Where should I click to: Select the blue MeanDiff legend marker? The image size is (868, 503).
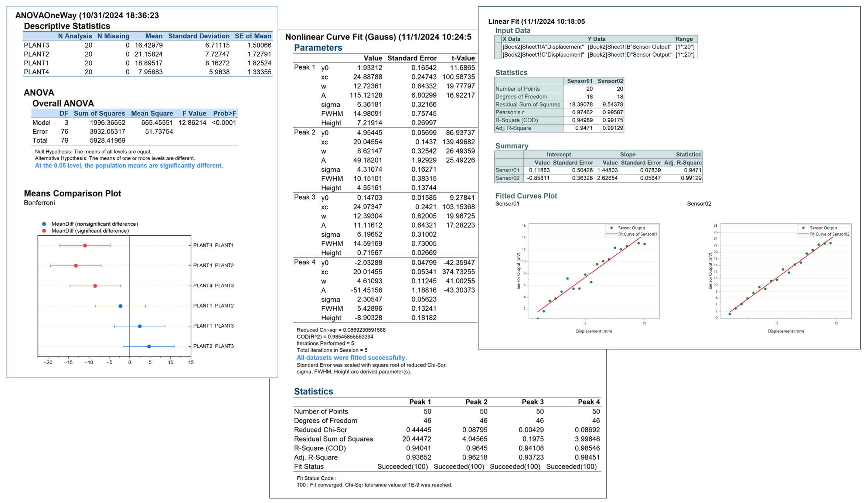tap(43, 224)
